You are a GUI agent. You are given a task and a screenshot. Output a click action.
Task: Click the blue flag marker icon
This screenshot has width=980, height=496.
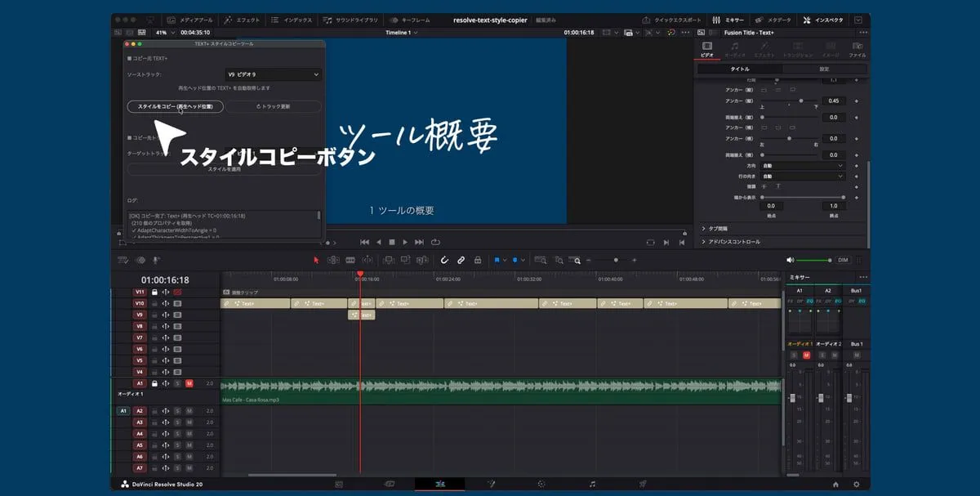[x=497, y=260]
